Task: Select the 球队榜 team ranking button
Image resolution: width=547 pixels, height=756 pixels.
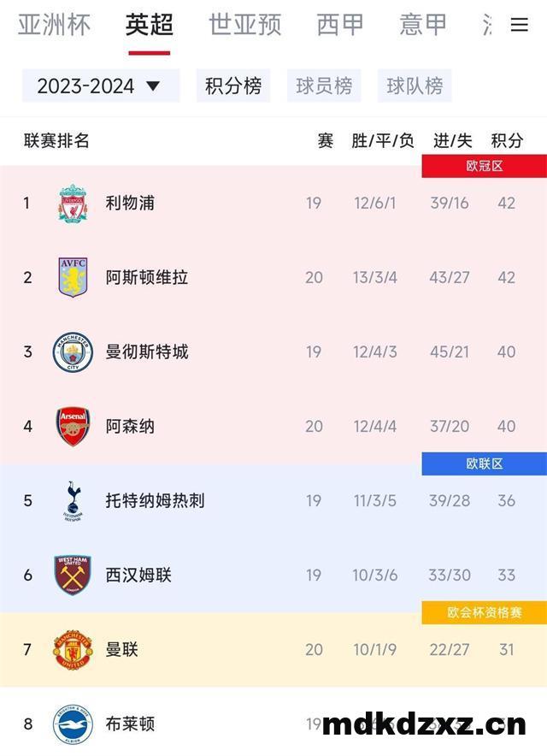Action: point(415,86)
